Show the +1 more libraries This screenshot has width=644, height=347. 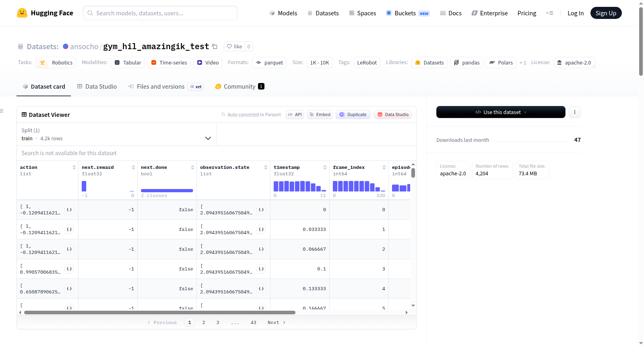(523, 62)
